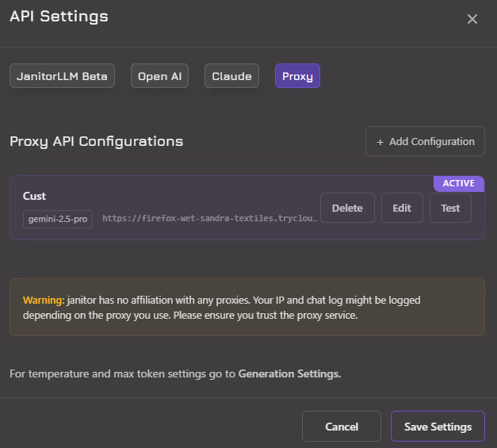Click the API Settings dialog title
The width and height of the screenshot is (497, 448).
pyautogui.click(x=59, y=16)
